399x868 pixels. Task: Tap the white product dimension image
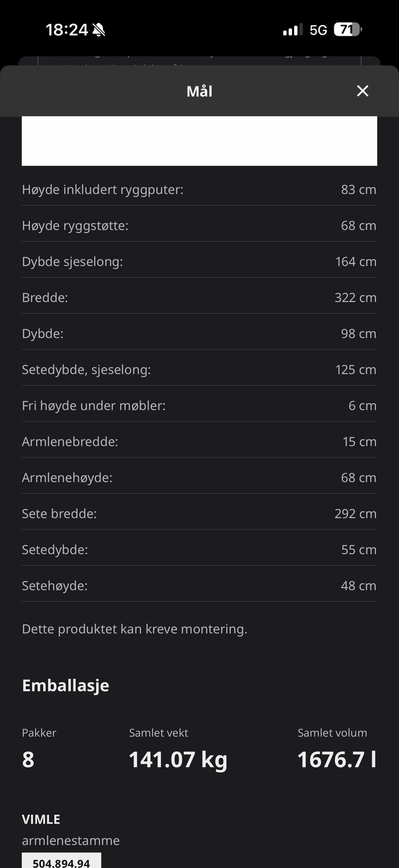click(x=199, y=141)
